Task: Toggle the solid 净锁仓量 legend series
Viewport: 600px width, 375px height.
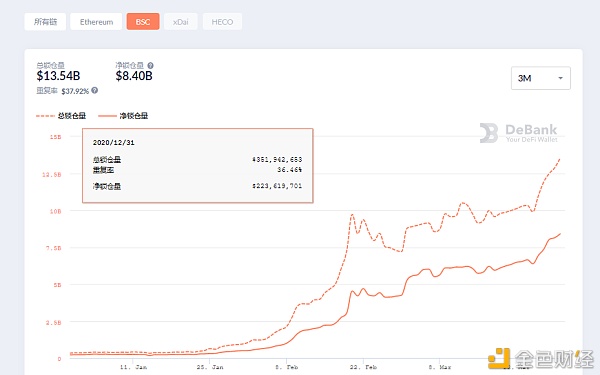Action: point(123,116)
